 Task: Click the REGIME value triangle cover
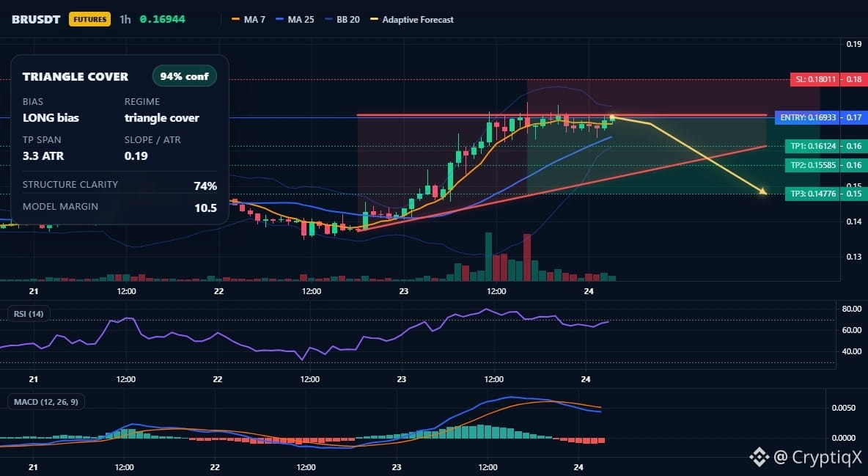(161, 117)
